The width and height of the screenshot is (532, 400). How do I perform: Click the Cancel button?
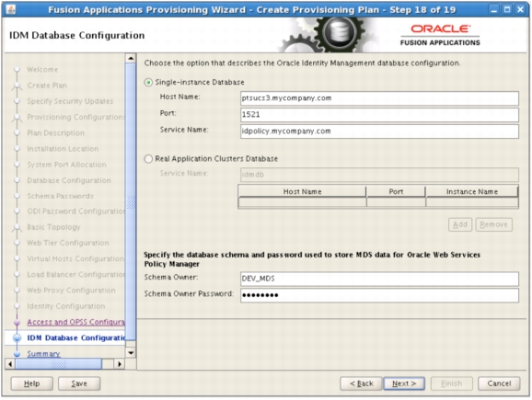click(x=499, y=383)
